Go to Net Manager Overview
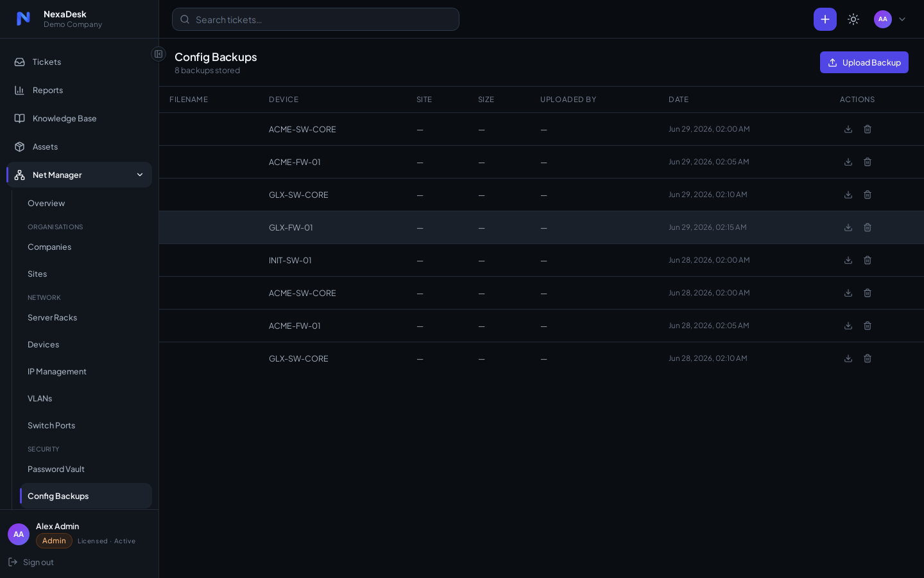Screen dimensions: 924x578 pos(86,203)
